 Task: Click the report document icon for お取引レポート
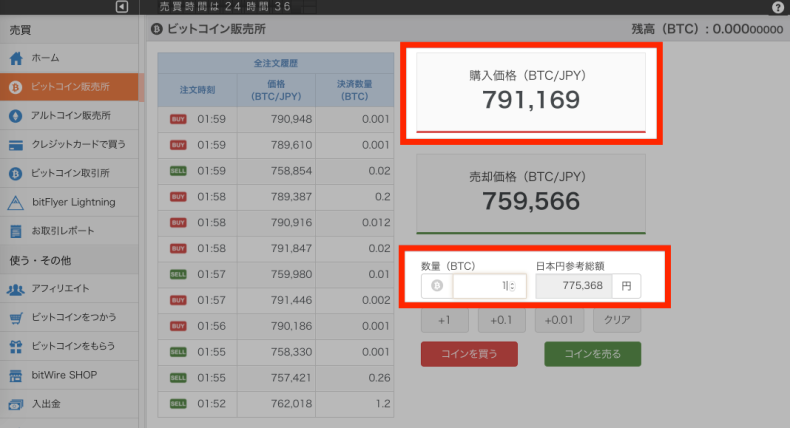point(16,231)
